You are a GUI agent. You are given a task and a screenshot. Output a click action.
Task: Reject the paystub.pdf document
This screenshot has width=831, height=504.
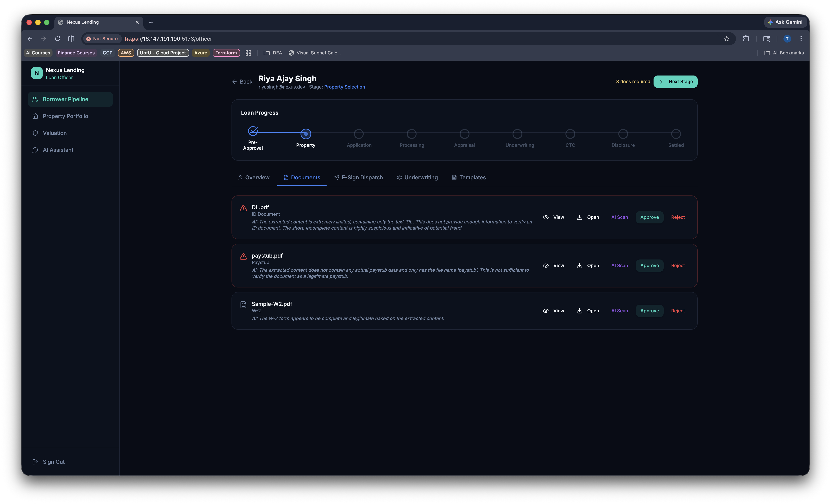[x=677, y=265]
